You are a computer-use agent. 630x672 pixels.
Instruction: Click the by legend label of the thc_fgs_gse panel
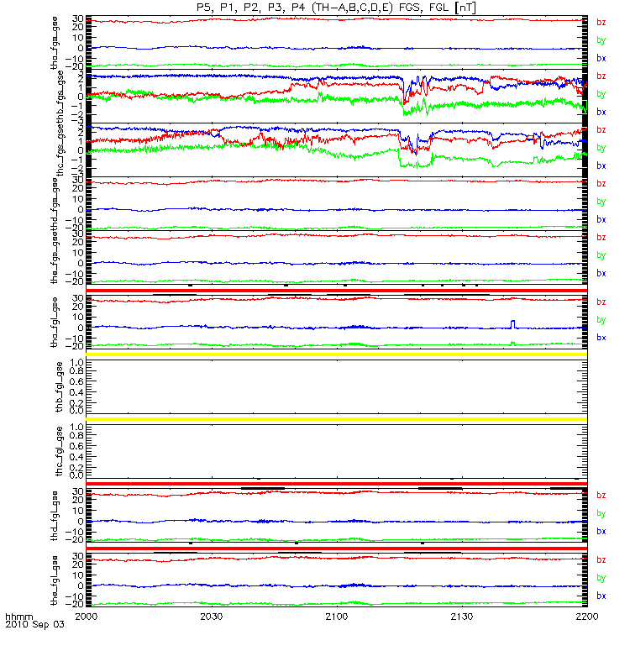(601, 148)
